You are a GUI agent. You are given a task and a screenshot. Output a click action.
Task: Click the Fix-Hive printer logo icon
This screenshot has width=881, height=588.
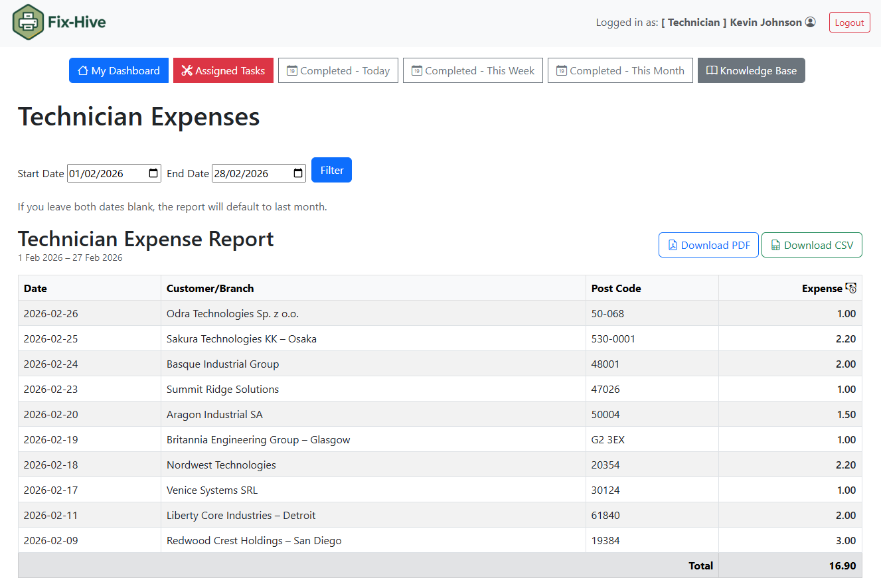(x=28, y=22)
